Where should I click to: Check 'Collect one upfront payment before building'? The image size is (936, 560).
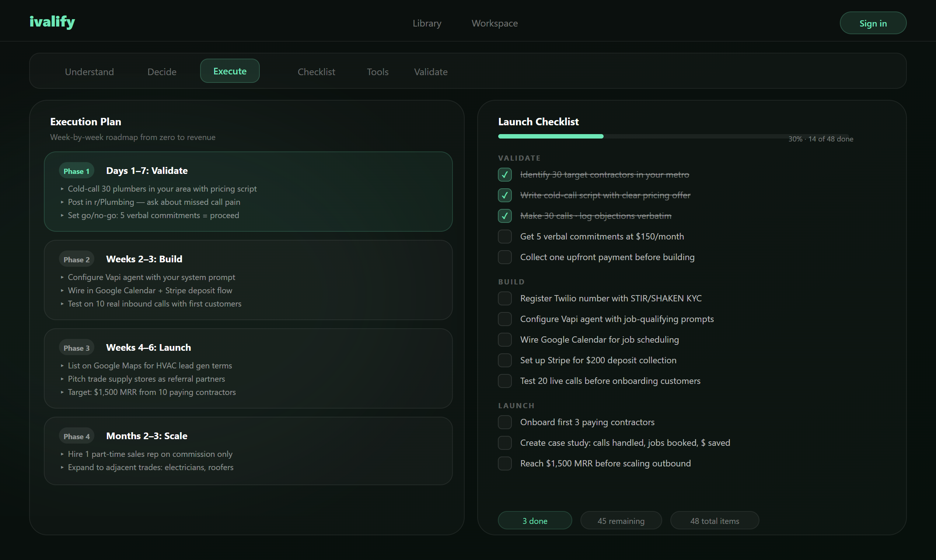504,258
